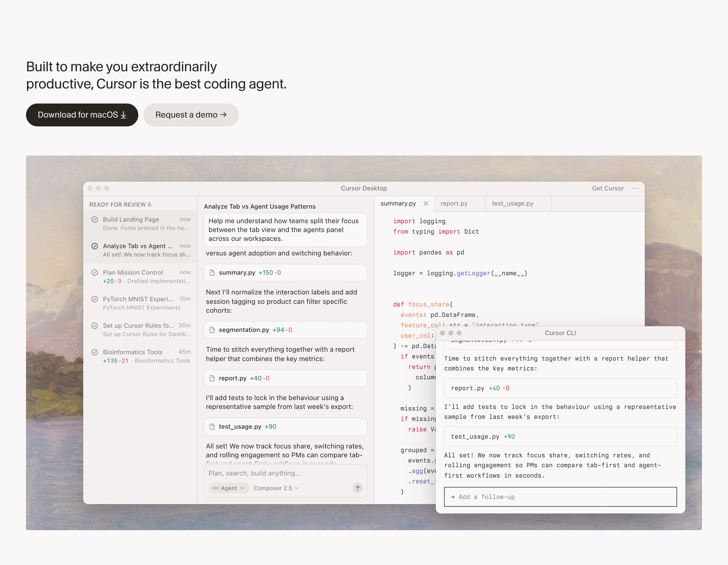Screen dimensions: 728x565
Task: Click the 'events: pd.DataFrame,' code line
Action: point(440,315)
